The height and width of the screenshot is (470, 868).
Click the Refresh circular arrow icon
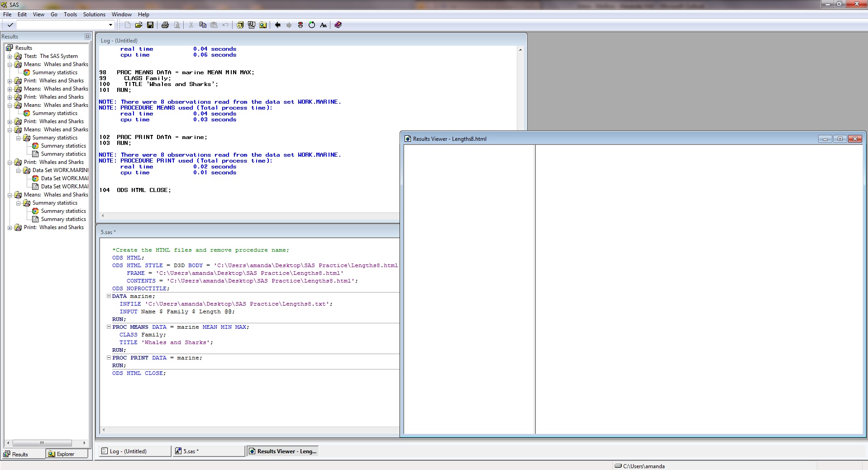312,25
